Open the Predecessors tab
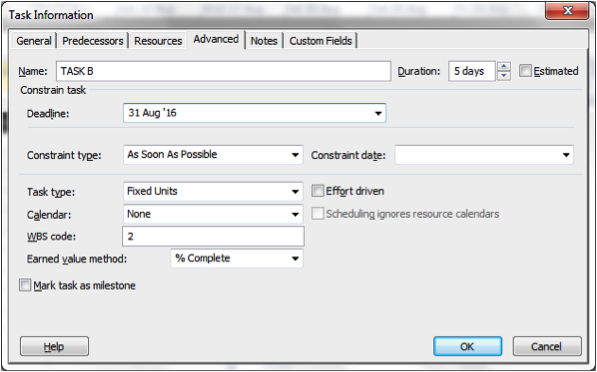Viewport: 597px width, 372px height. [93, 41]
